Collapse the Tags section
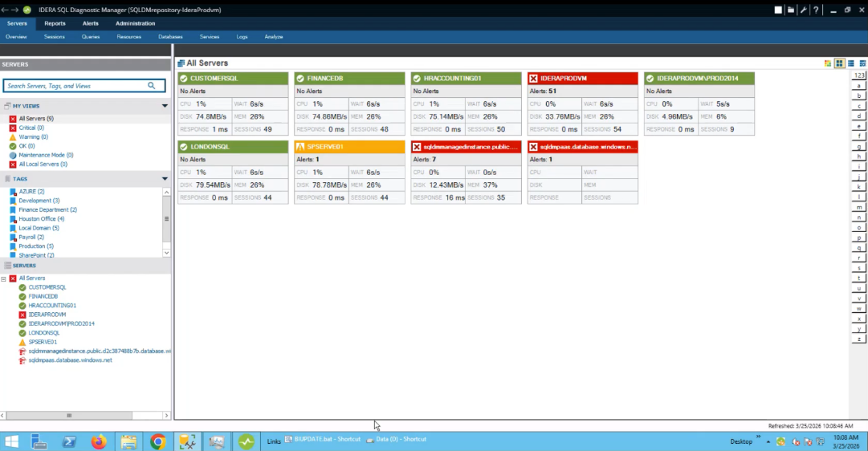 pyautogui.click(x=165, y=179)
